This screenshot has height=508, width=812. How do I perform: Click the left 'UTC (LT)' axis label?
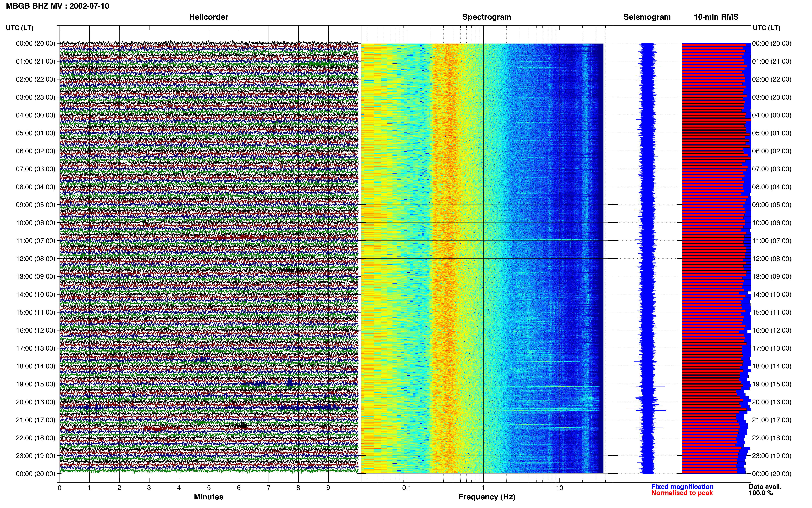(20, 28)
